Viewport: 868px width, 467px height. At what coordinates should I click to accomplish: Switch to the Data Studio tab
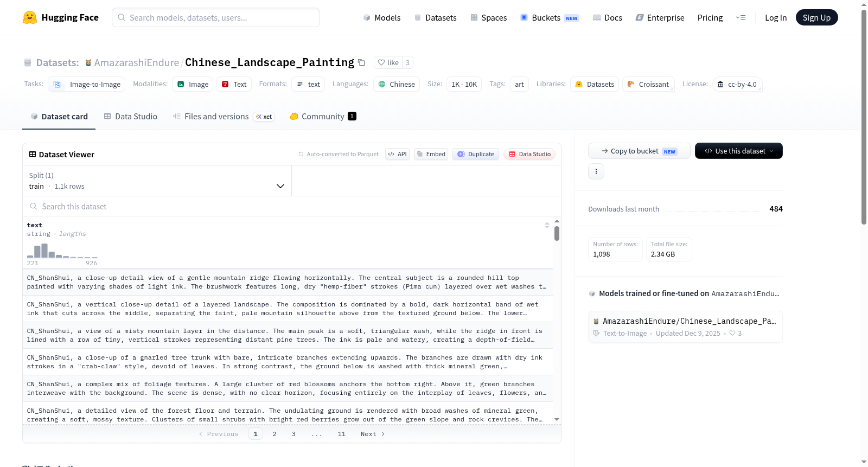click(130, 116)
